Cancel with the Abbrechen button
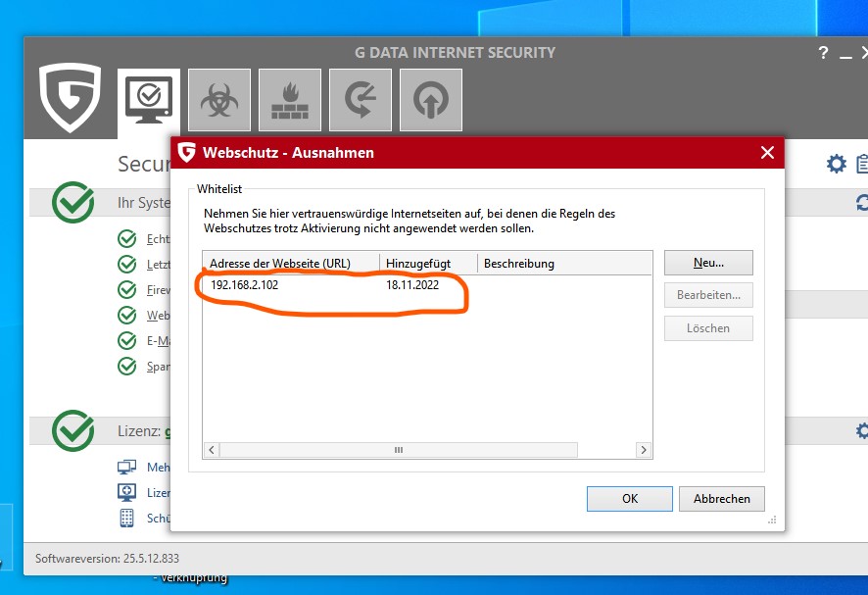The width and height of the screenshot is (868, 595). coord(721,499)
